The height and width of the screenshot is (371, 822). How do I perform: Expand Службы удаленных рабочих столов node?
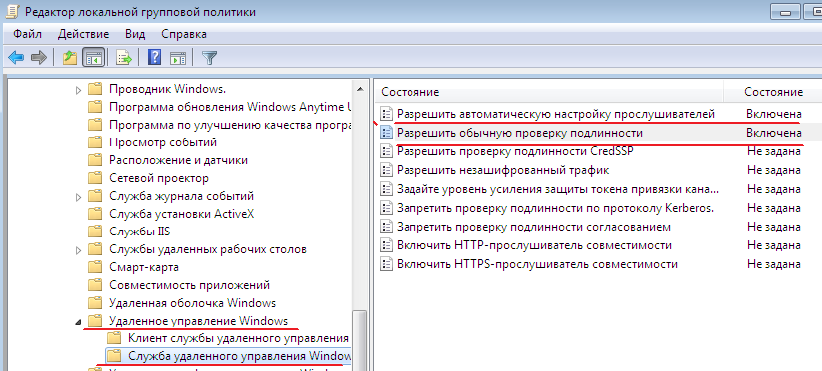pos(79,249)
